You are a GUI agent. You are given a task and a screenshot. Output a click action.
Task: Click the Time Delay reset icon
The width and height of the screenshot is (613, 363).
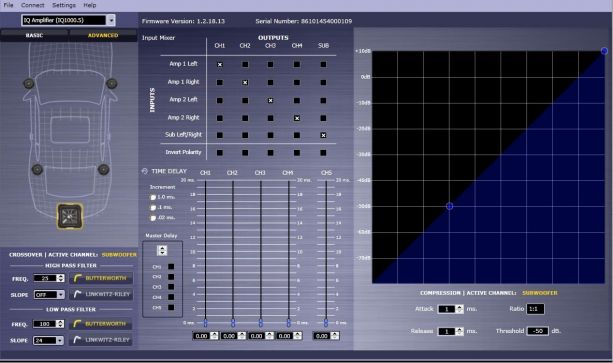145,171
